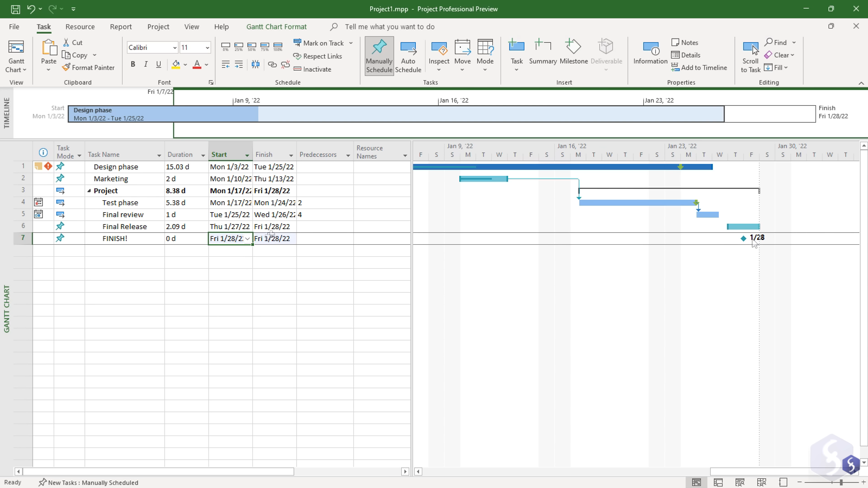
Task: Apply Italic formatting
Action: click(x=145, y=64)
